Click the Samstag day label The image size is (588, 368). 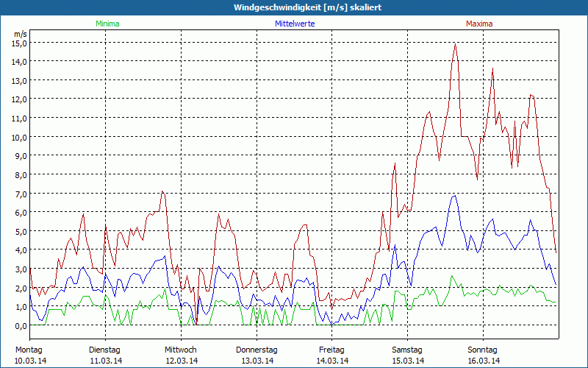407,350
